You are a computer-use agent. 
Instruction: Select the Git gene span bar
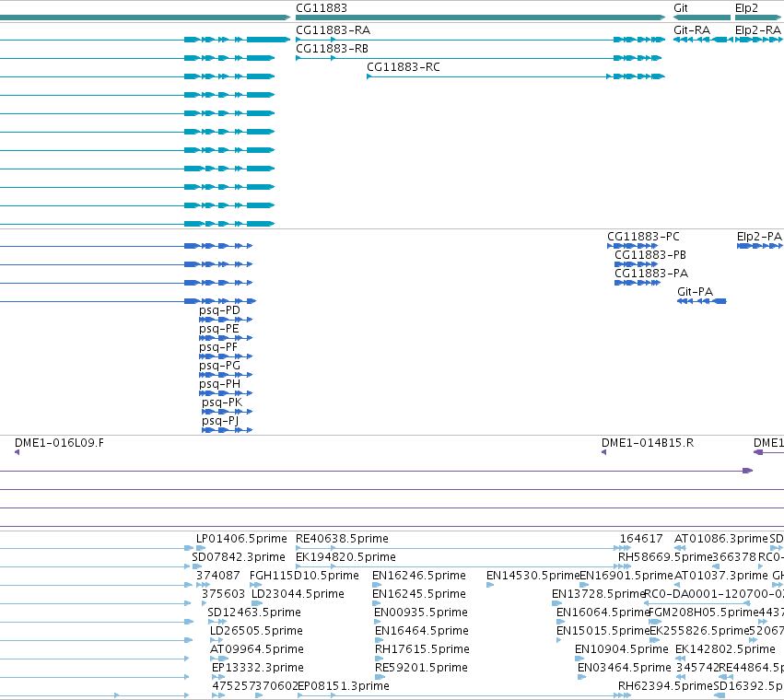702,17
